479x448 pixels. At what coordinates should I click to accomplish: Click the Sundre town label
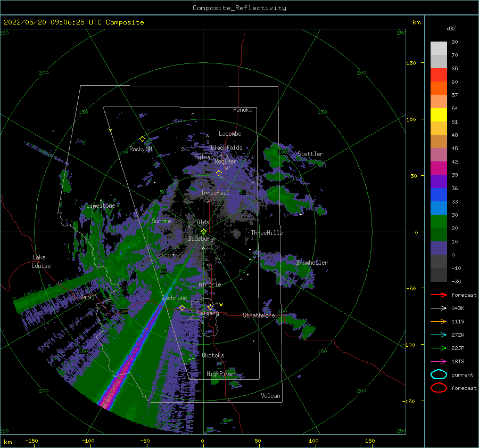click(x=161, y=221)
